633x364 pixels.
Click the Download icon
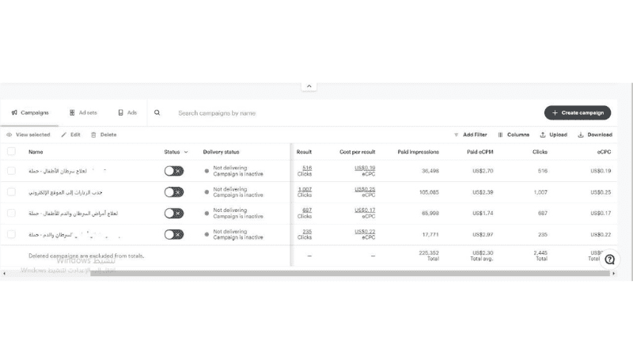(x=581, y=135)
